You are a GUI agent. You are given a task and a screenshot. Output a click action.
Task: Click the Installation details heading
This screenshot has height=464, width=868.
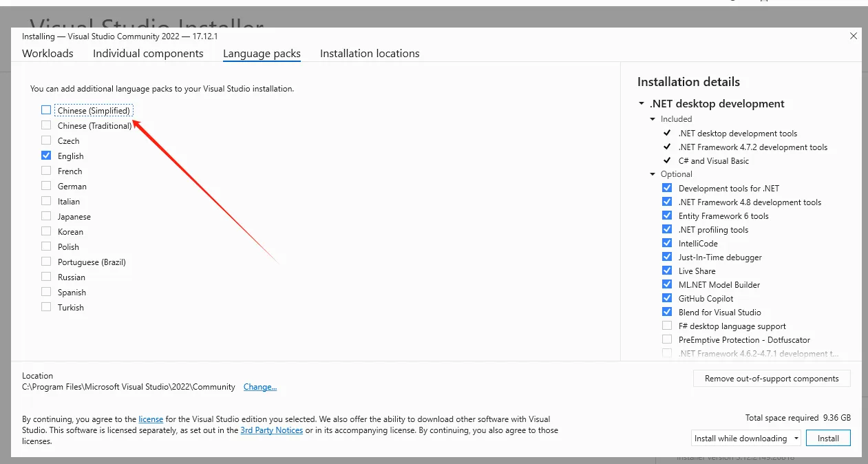coord(688,82)
